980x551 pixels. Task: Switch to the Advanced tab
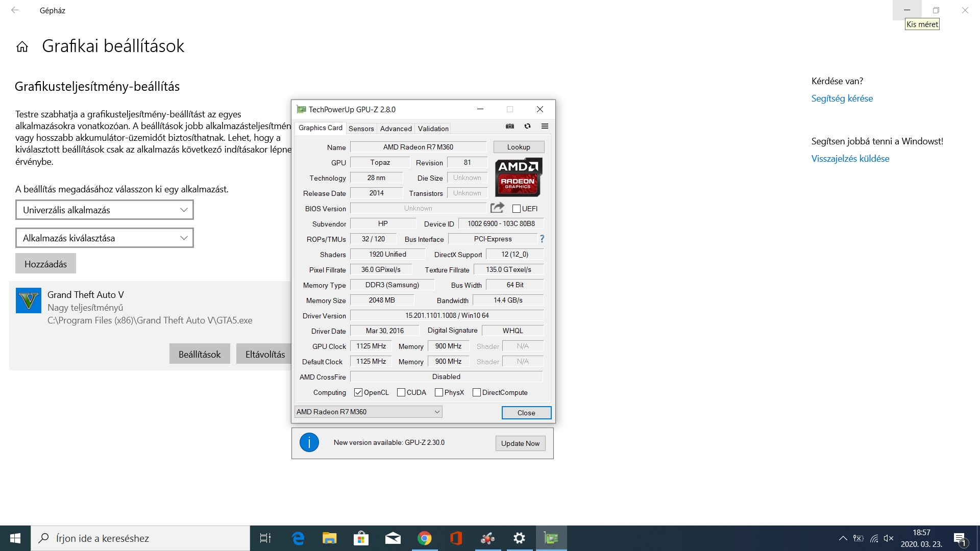click(x=396, y=129)
